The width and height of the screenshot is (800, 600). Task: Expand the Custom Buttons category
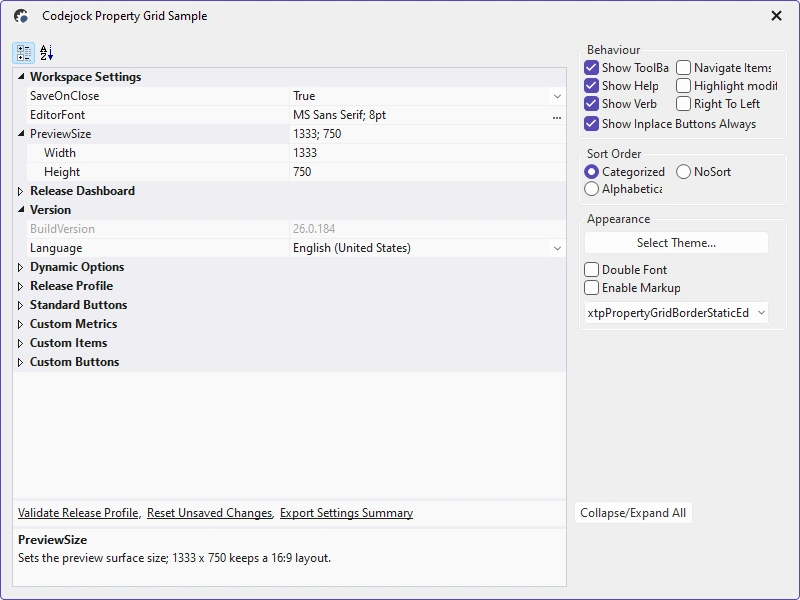pyautogui.click(x=20, y=362)
